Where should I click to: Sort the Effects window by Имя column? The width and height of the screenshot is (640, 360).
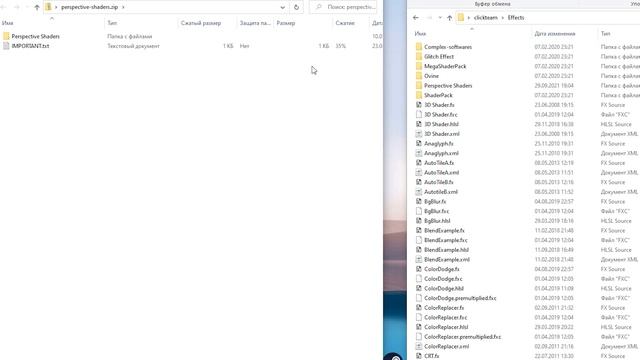420,33
